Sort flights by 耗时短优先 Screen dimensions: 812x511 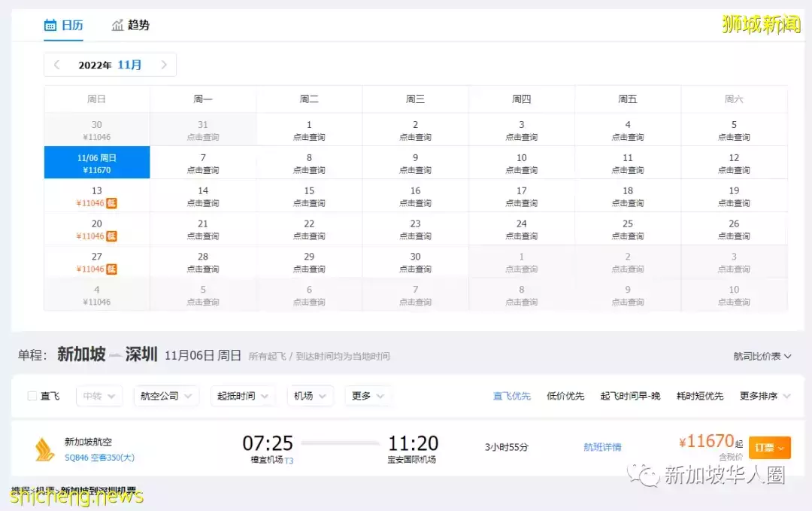[x=699, y=396]
